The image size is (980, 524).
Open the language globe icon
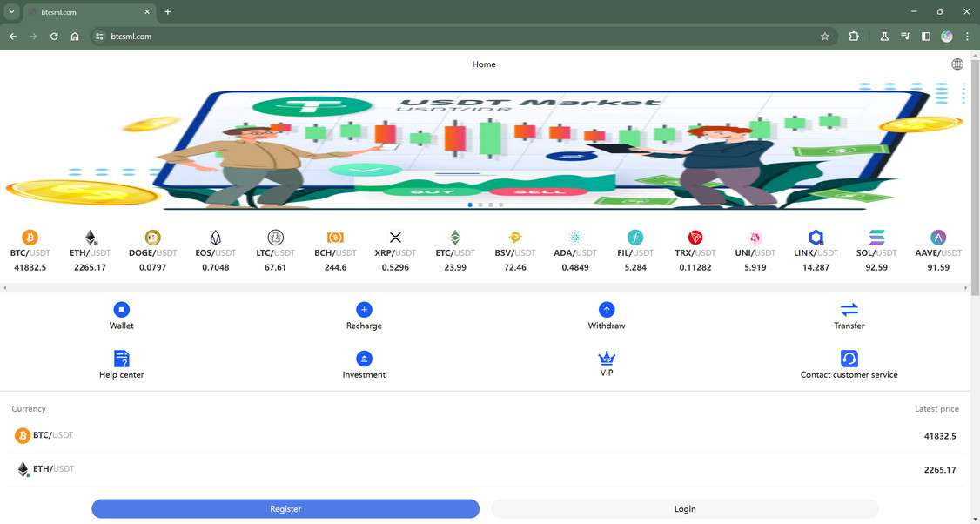tap(957, 64)
